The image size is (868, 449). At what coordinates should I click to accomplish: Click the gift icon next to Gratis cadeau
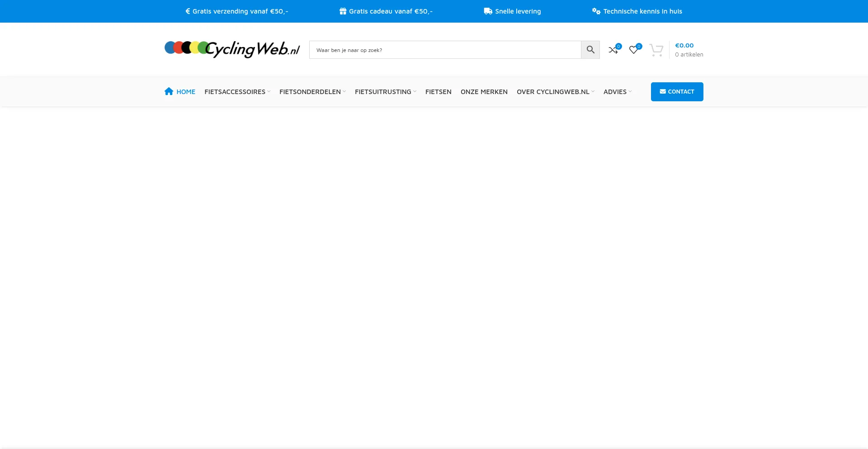[x=343, y=11]
